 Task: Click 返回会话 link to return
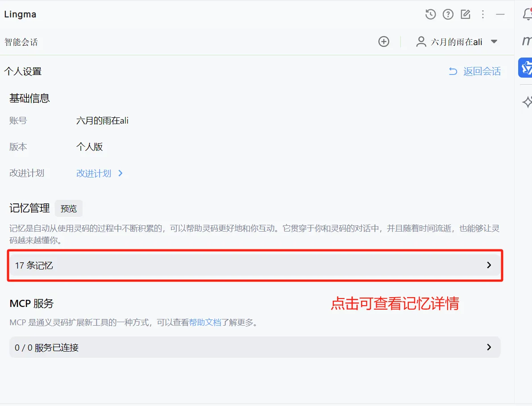(482, 71)
